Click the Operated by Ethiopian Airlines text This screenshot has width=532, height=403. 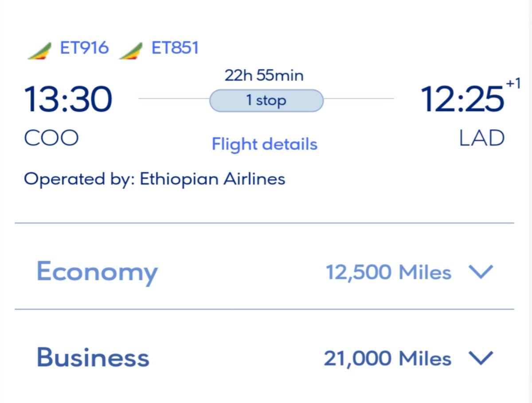point(154,179)
